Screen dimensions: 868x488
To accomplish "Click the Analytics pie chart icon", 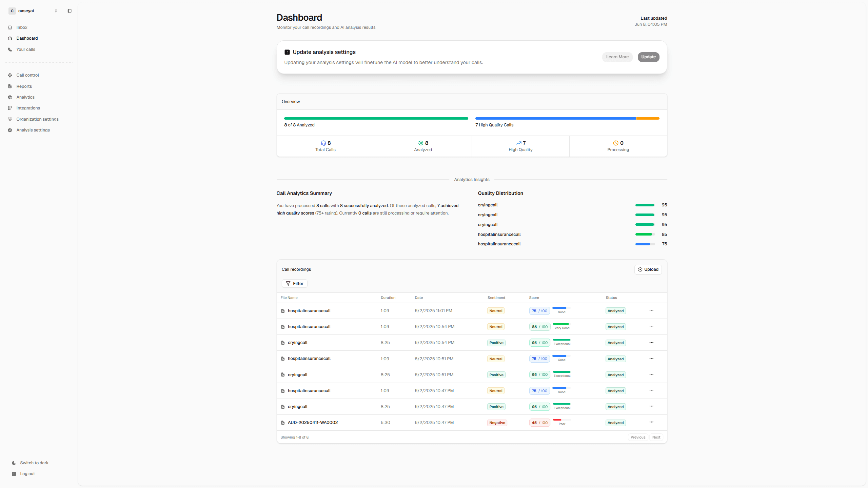I will coord(10,97).
